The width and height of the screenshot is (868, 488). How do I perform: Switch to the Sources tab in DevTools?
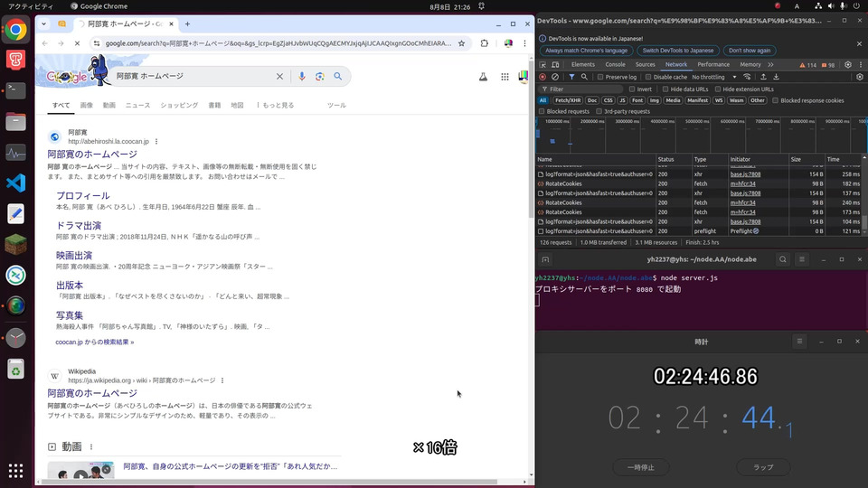[645, 65]
